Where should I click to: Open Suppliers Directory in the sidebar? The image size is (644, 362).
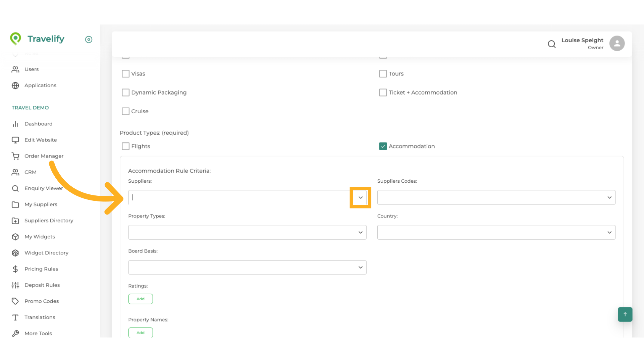pos(49,221)
